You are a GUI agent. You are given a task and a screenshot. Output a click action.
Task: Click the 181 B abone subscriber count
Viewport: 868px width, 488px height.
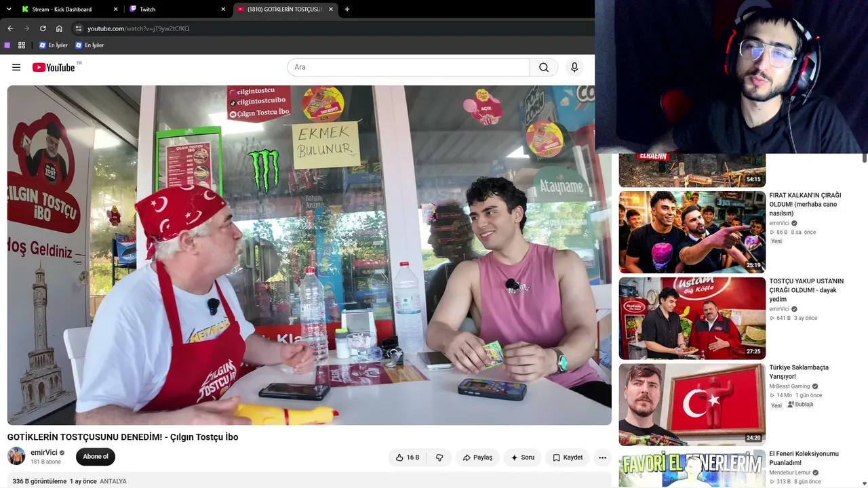click(x=45, y=462)
